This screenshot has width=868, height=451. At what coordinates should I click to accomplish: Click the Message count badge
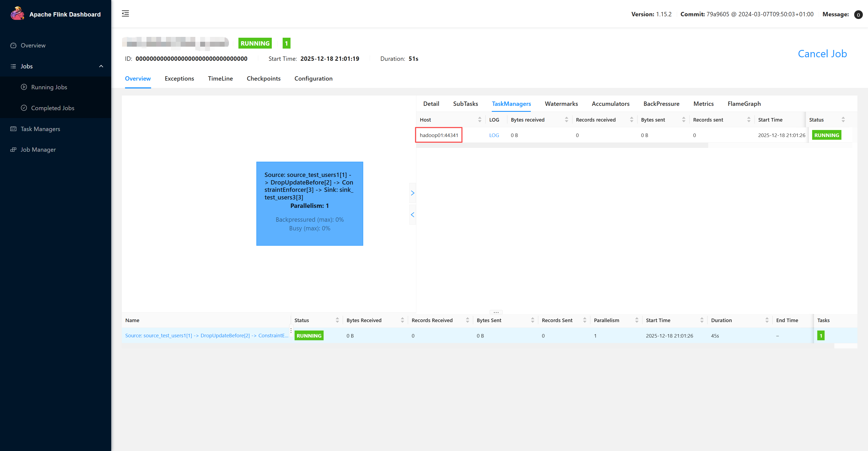(858, 14)
